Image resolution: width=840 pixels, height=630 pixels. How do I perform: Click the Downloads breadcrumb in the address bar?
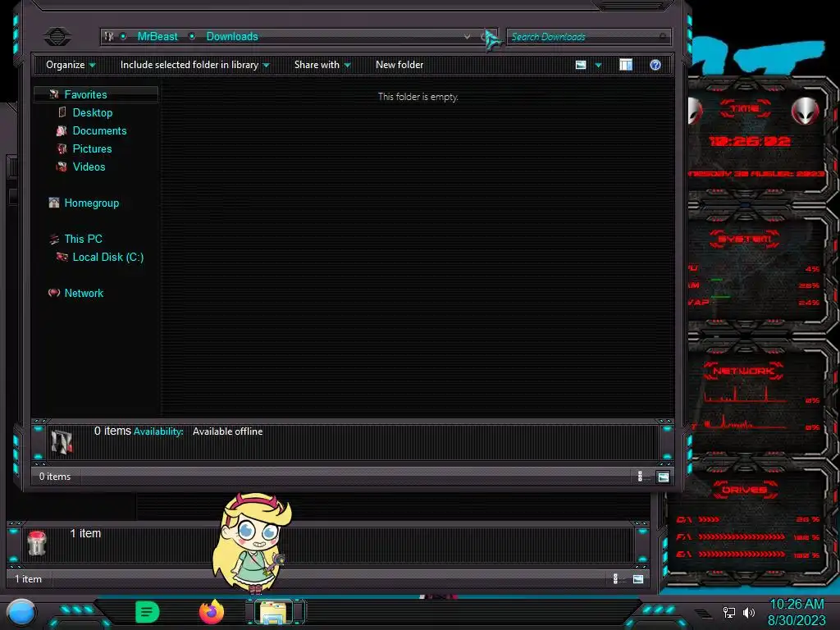click(x=232, y=36)
